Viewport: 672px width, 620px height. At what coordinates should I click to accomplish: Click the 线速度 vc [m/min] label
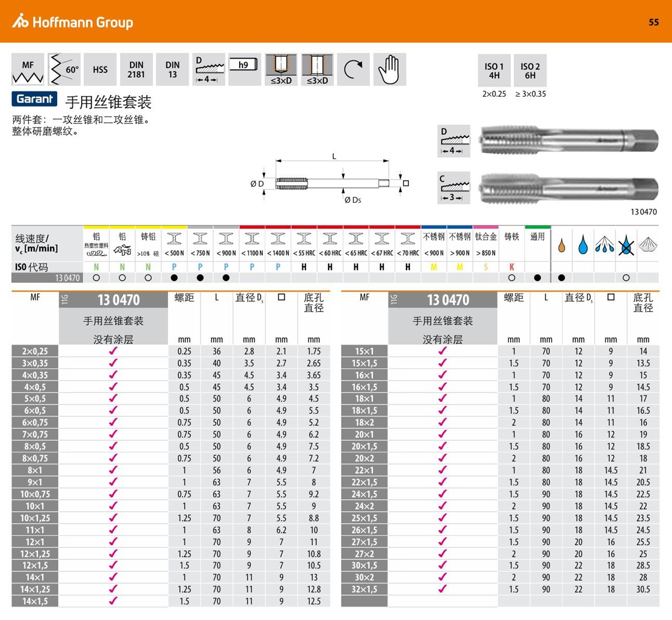36,243
